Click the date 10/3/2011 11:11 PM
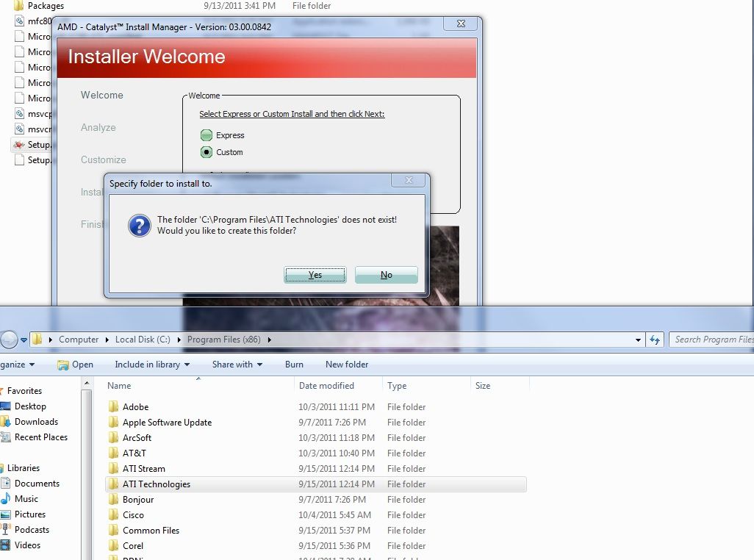 pos(336,406)
